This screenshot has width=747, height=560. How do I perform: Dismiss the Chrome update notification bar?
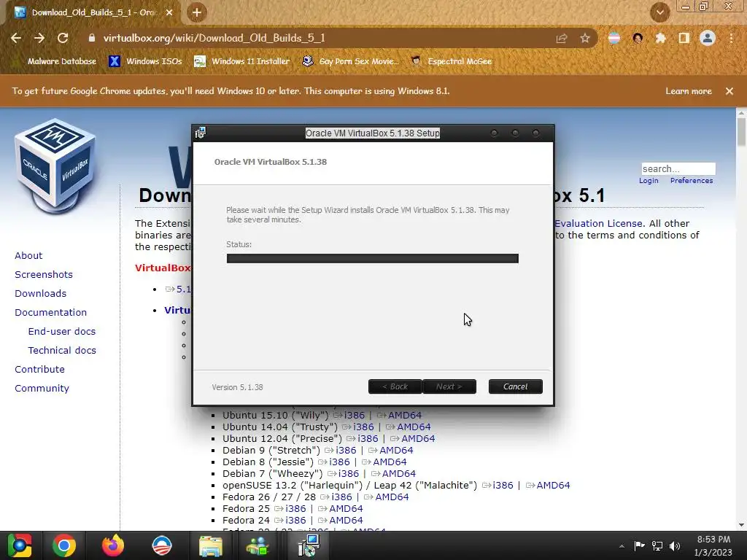point(729,91)
